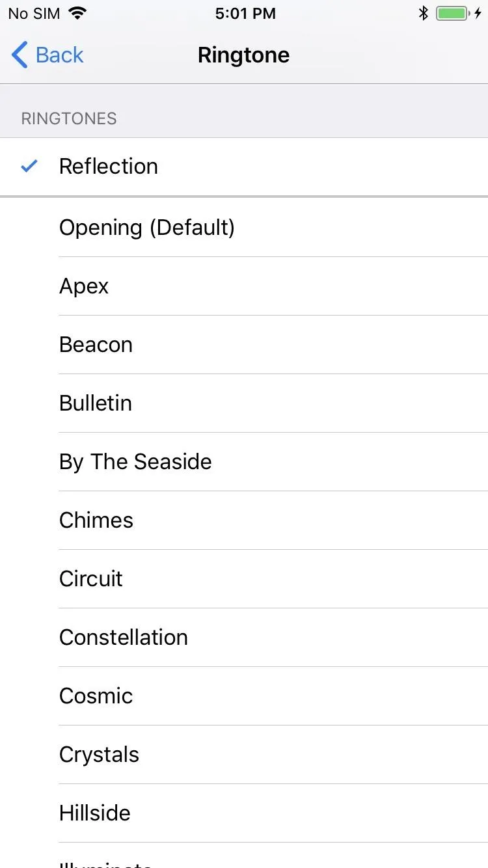This screenshot has height=868, width=488.
Task: Tap the 5:01 PM clock
Action: (x=245, y=14)
